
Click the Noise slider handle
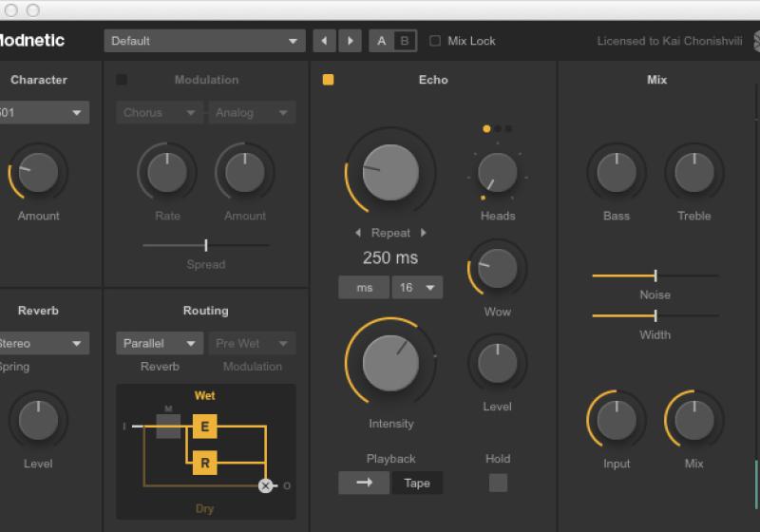tap(655, 275)
